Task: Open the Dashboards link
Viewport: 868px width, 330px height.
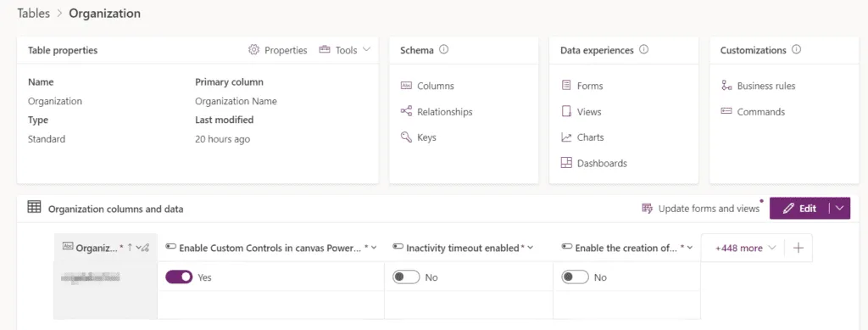Action: [x=602, y=163]
